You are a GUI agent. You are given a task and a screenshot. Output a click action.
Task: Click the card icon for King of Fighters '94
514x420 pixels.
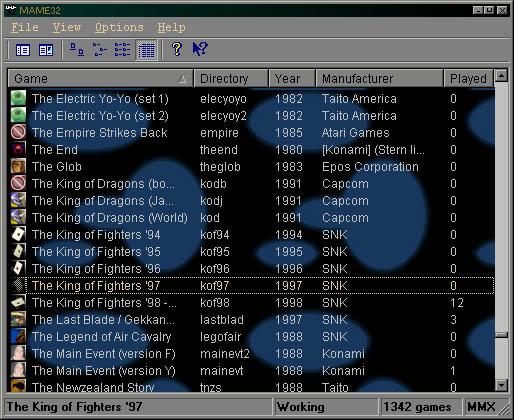coord(18,234)
